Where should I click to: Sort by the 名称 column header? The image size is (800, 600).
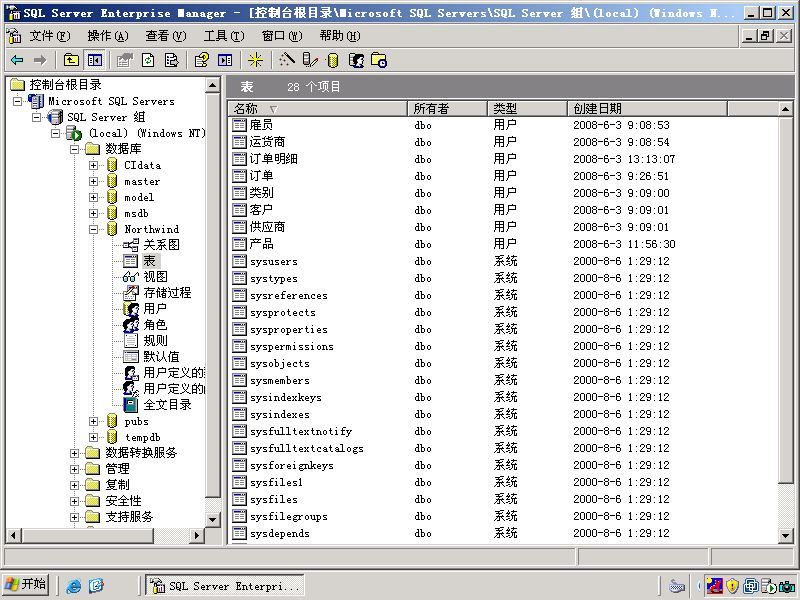pos(317,108)
